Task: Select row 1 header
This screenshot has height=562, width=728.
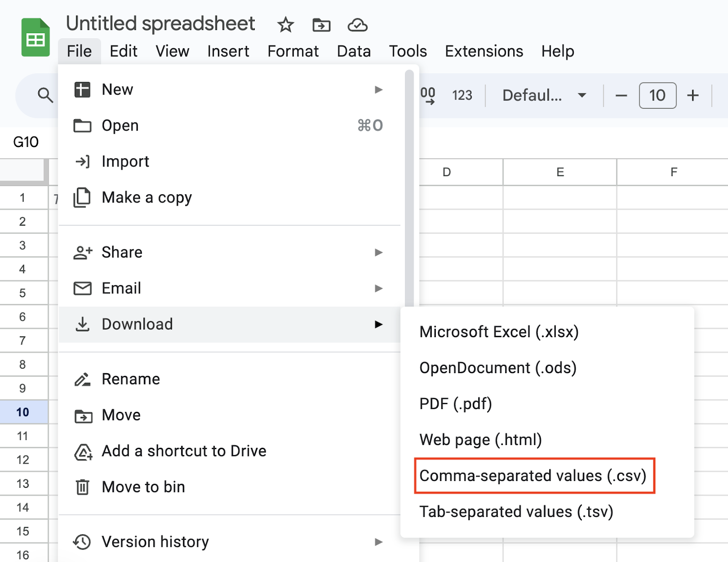Action: [x=23, y=197]
